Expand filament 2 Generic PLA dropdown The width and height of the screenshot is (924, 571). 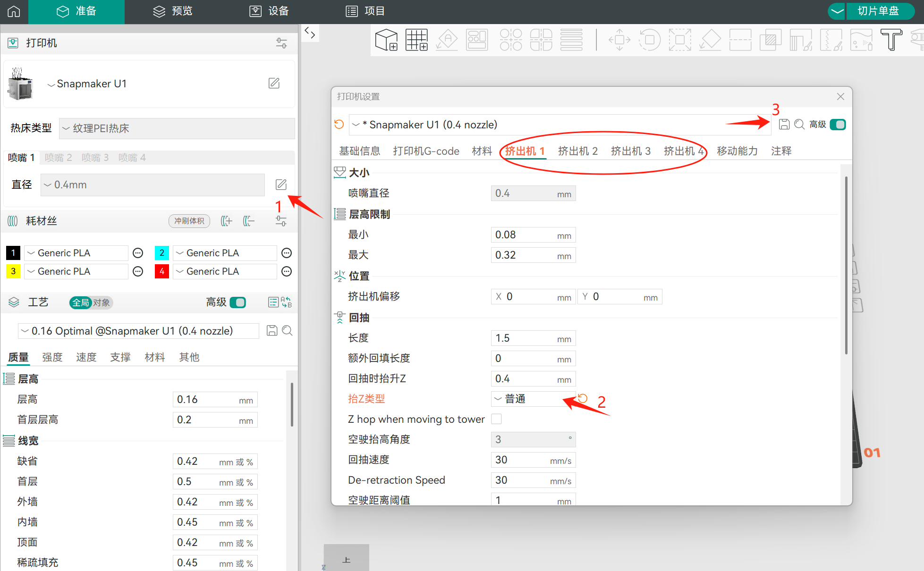pos(225,253)
